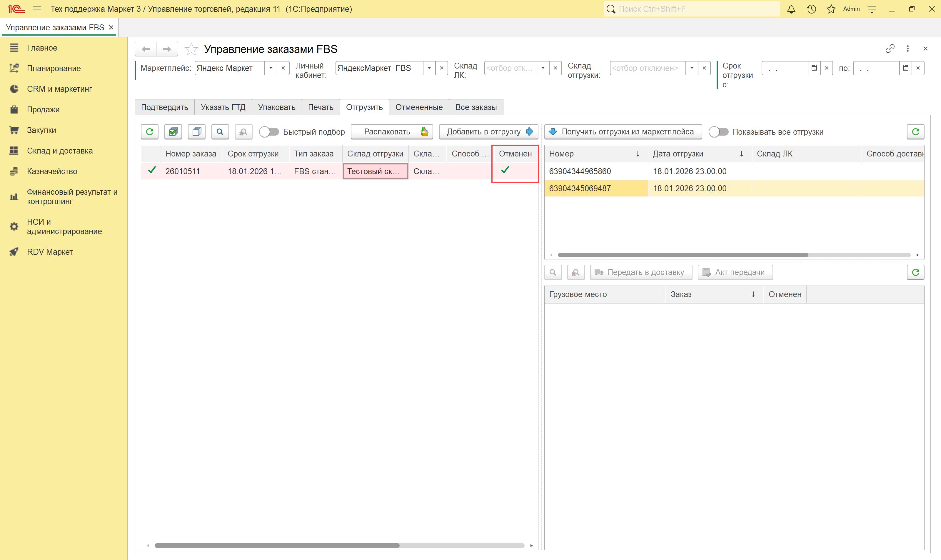Expand the Личный кабинет dropdown

coord(429,68)
